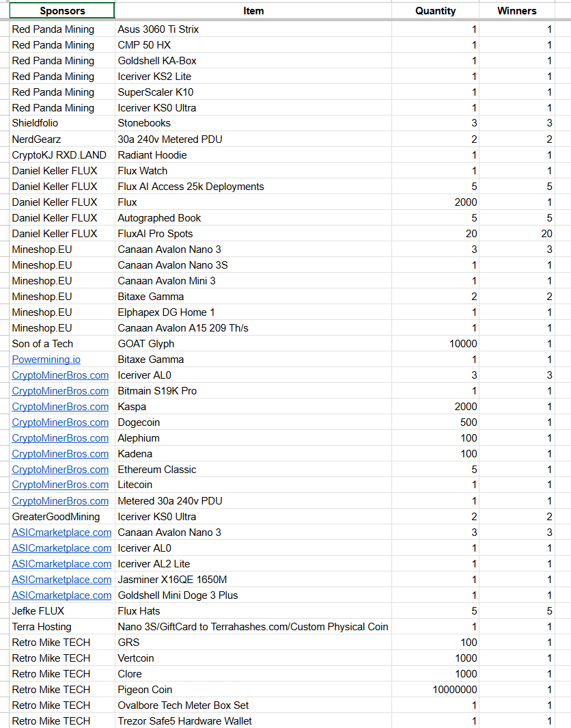Open CryptoMinerBros.com link in Litecoin row
Viewport: 571px width, 728px height.
click(x=60, y=485)
